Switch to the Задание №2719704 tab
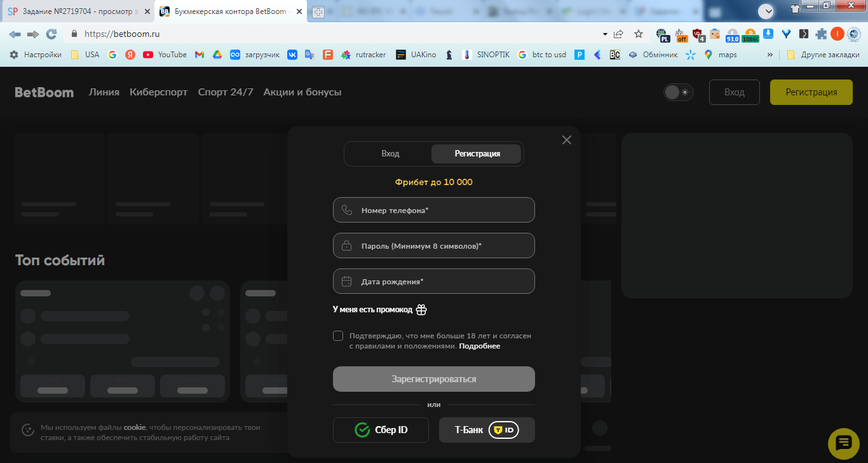Screen dimensions: 868x463 [x=76, y=11]
